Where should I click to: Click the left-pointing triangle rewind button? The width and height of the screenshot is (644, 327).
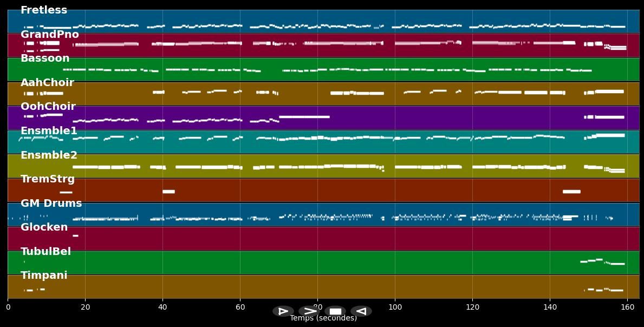coord(361,311)
